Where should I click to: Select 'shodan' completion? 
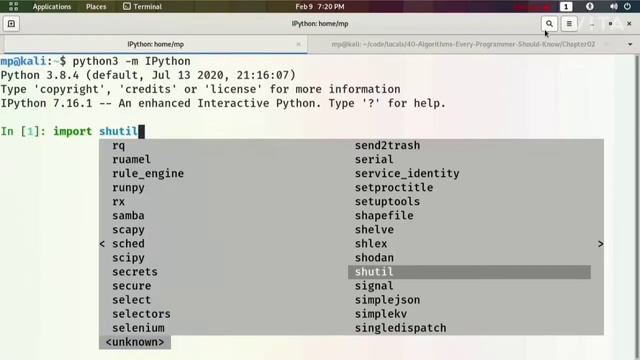(374, 258)
